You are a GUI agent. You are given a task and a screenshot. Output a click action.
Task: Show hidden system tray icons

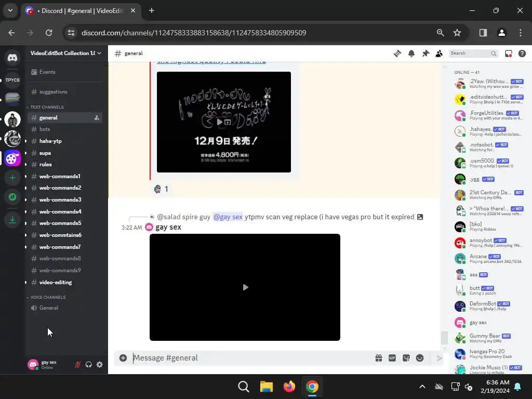(422, 387)
